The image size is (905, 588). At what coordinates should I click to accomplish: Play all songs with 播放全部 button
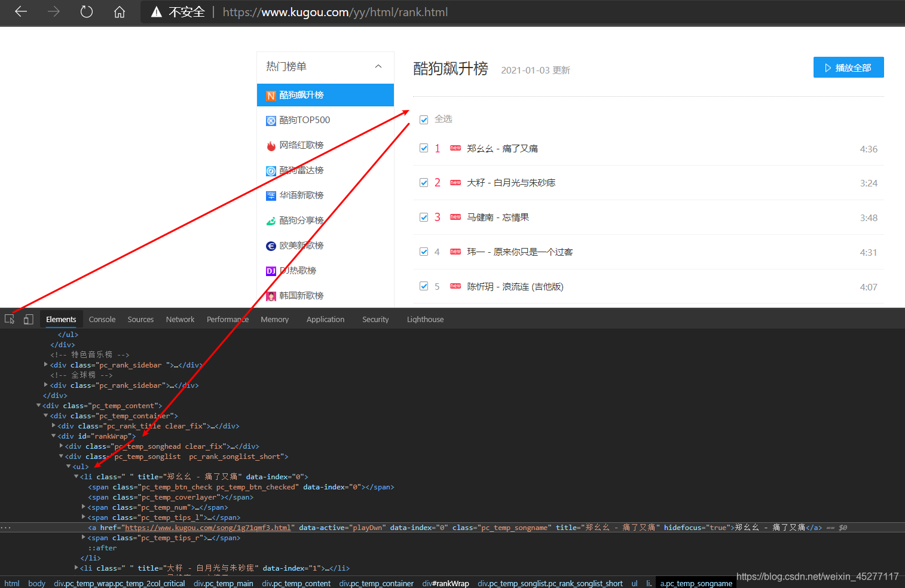point(848,68)
